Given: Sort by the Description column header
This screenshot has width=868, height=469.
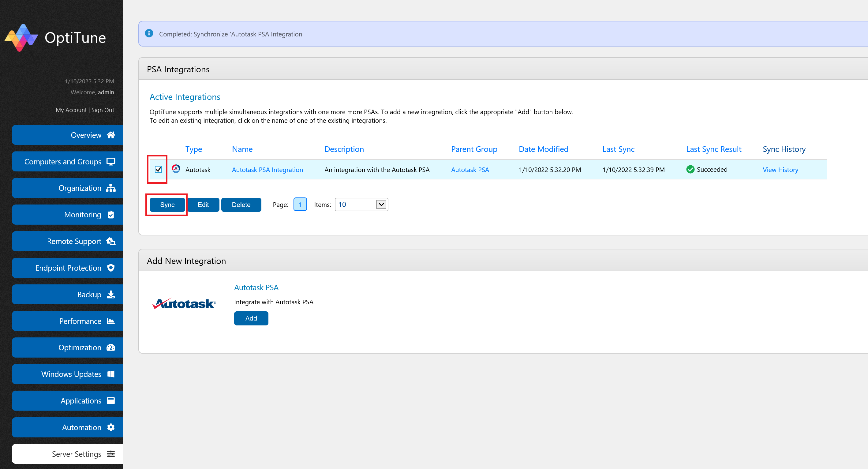Looking at the screenshot, I should 344,149.
